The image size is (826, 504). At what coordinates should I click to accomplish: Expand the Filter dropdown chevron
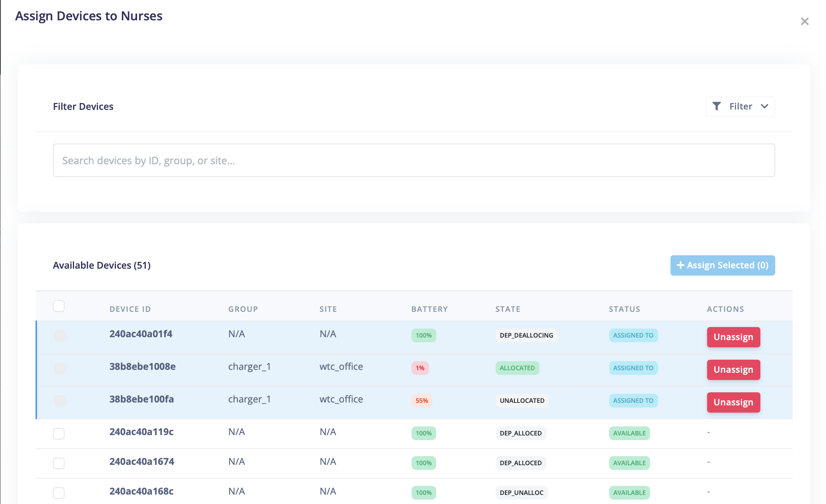[765, 106]
